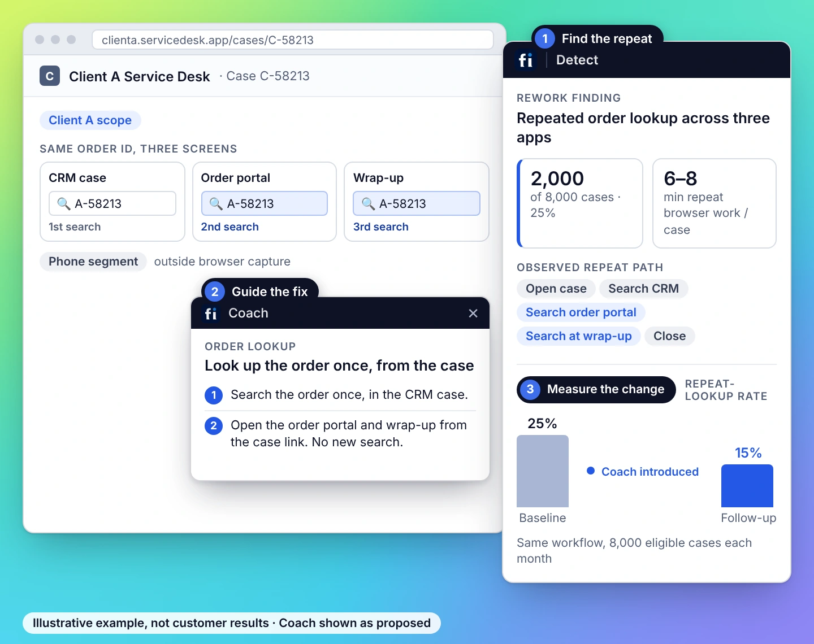This screenshot has width=814, height=644.
Task: Close the Coach popup
Action: (473, 313)
